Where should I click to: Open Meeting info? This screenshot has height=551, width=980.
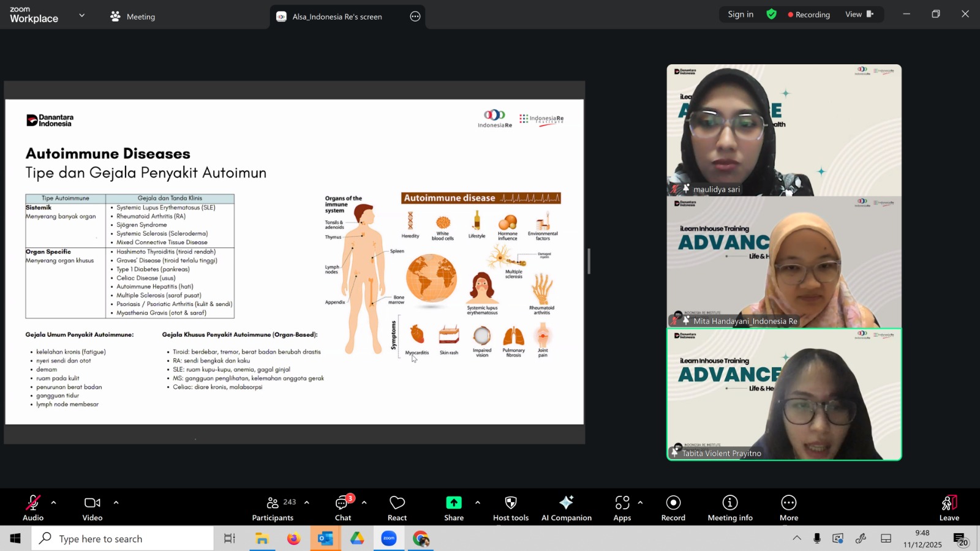729,508
